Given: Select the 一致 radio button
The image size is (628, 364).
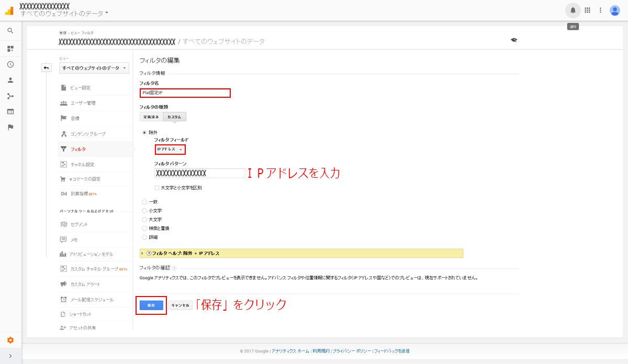Looking at the screenshot, I should point(144,201).
